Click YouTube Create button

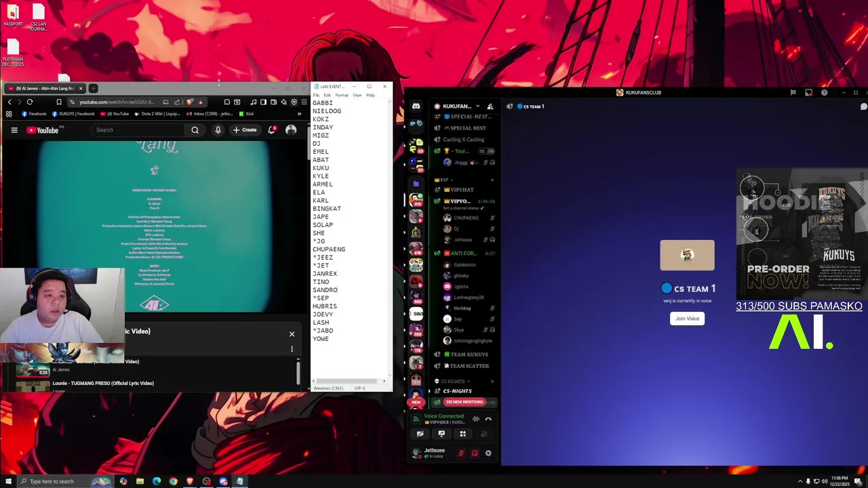pos(245,129)
